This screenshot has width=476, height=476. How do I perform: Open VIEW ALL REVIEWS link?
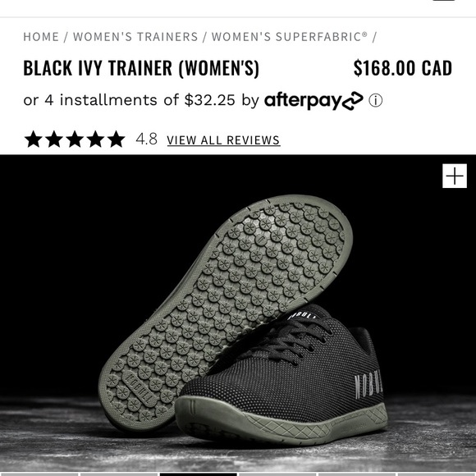pos(223,140)
